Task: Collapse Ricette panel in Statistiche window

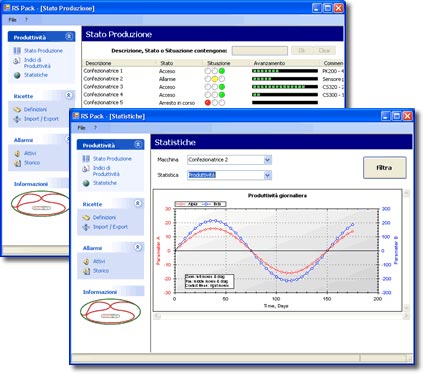Action: pos(138,203)
